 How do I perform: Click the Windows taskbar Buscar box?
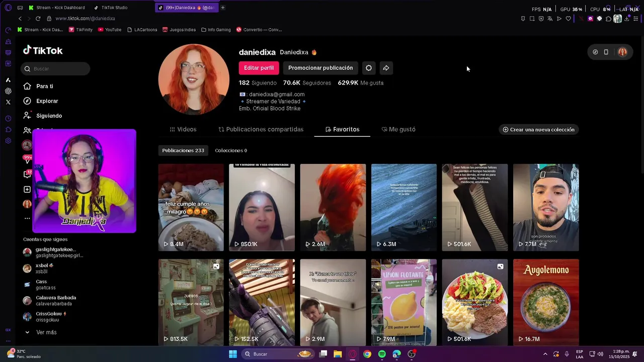tap(278, 354)
